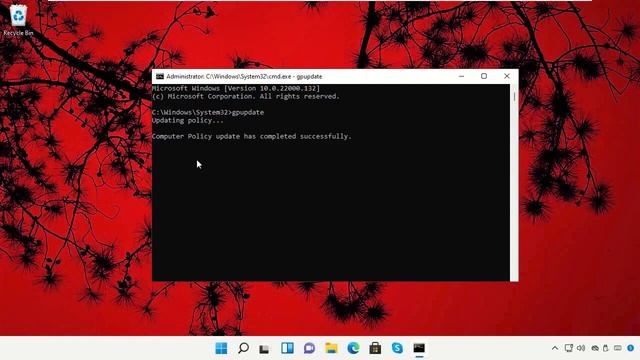Image resolution: width=640 pixels, height=360 pixels.
Task: Open the Widgets panel icon
Action: pyautogui.click(x=287, y=348)
